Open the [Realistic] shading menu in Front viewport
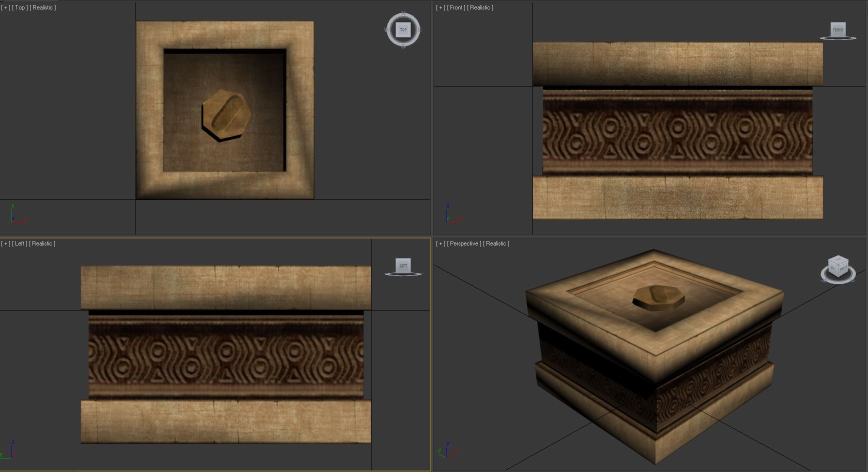 pos(480,7)
